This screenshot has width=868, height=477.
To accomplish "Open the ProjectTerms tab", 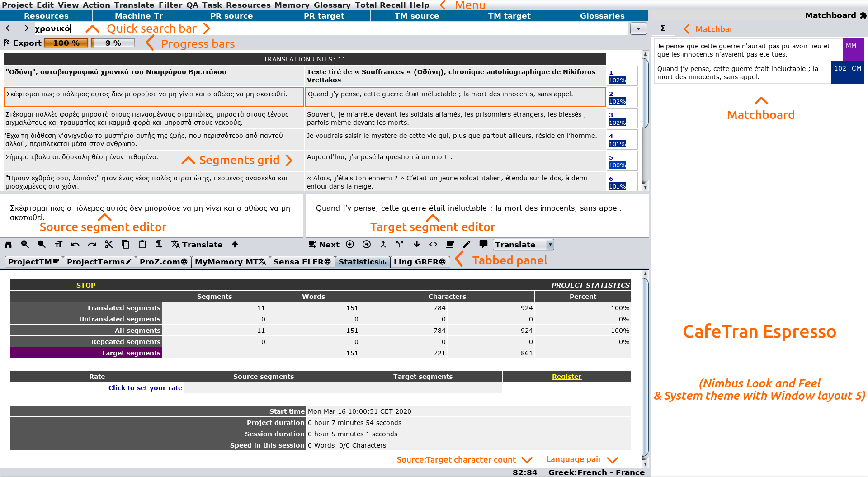I will coord(99,262).
